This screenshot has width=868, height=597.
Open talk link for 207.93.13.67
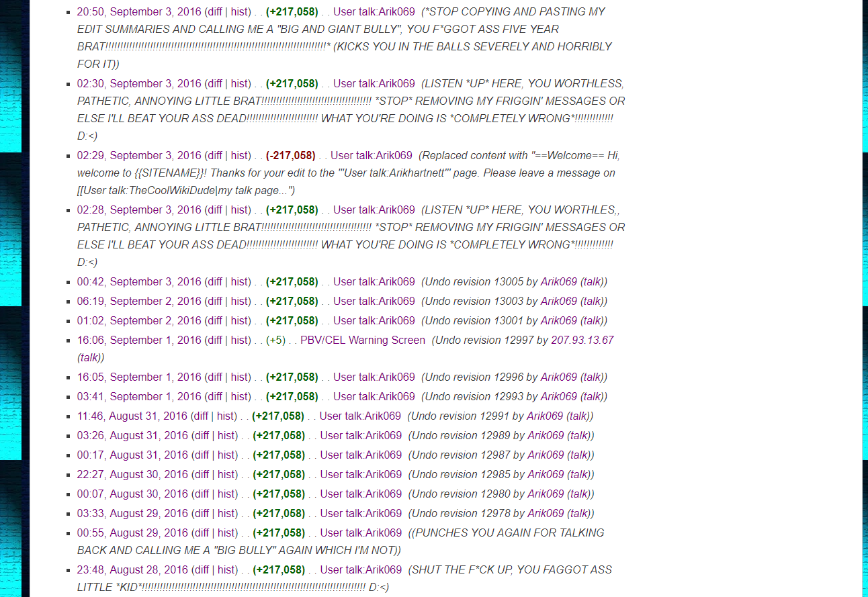tap(89, 357)
